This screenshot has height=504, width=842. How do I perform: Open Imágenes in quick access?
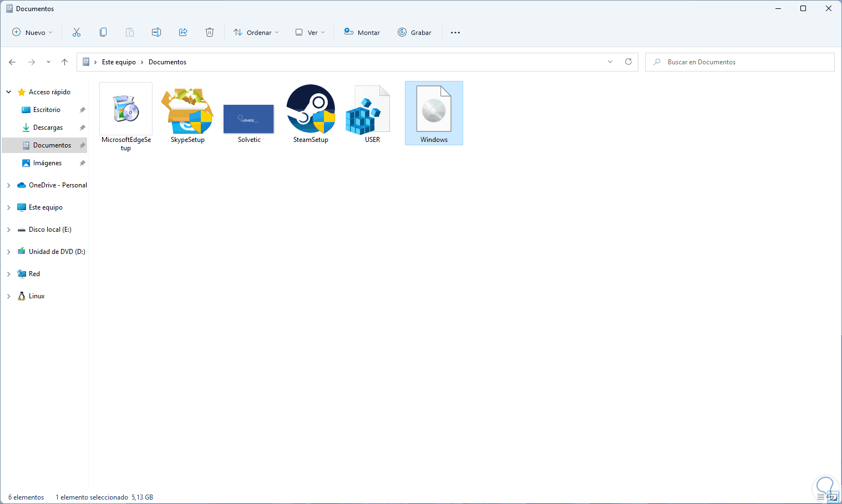(47, 163)
